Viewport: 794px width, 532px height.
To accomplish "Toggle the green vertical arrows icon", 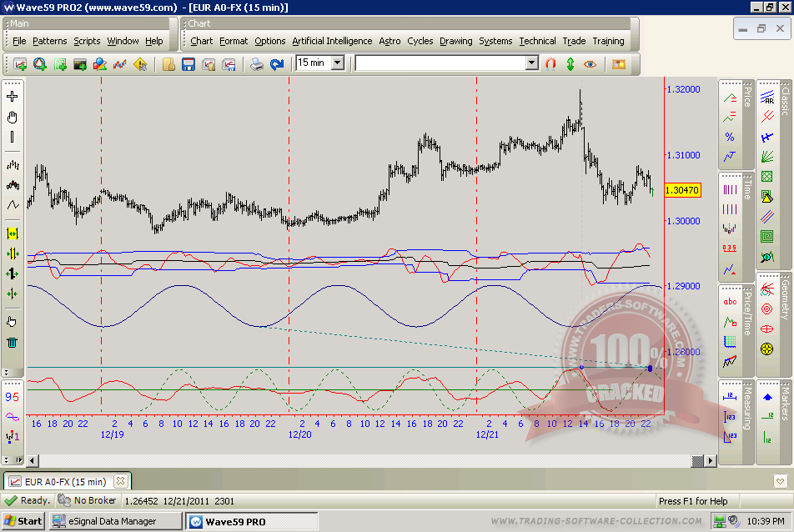I will pos(570,63).
